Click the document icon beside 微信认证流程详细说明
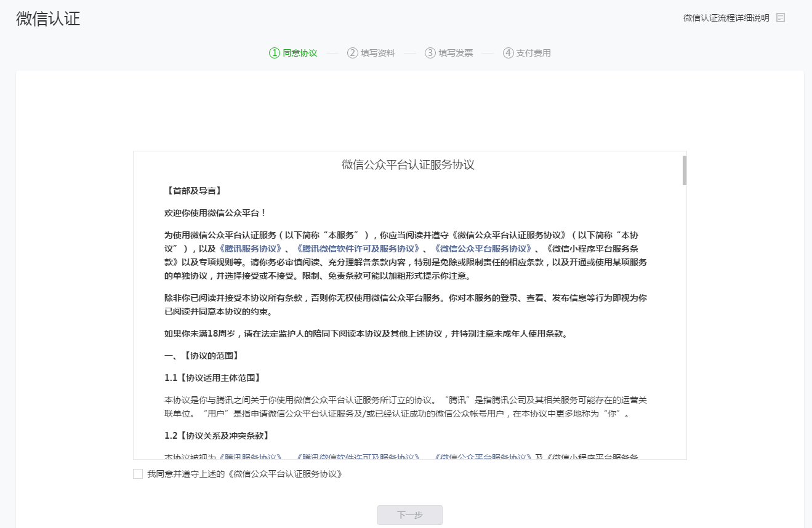Image resolution: width=812 pixels, height=528 pixels. point(781,17)
